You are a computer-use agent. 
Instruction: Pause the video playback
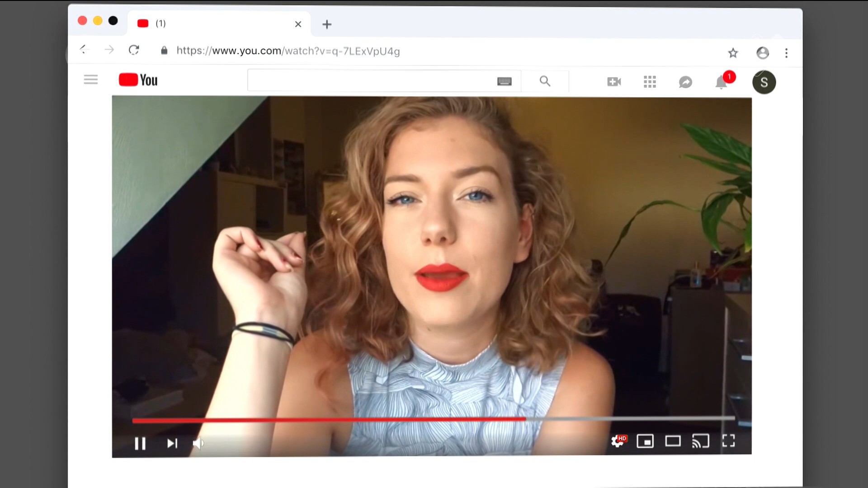click(140, 443)
